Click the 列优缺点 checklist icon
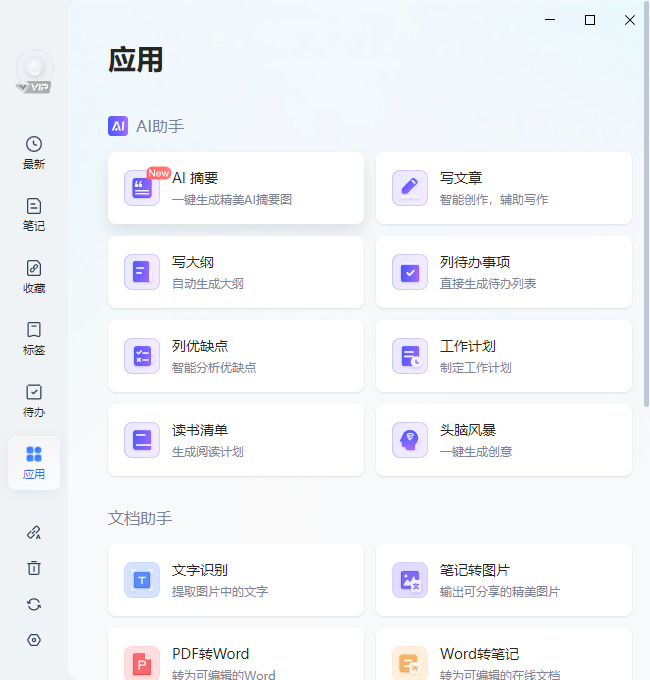Screen dimensions: 650x680 142,356
